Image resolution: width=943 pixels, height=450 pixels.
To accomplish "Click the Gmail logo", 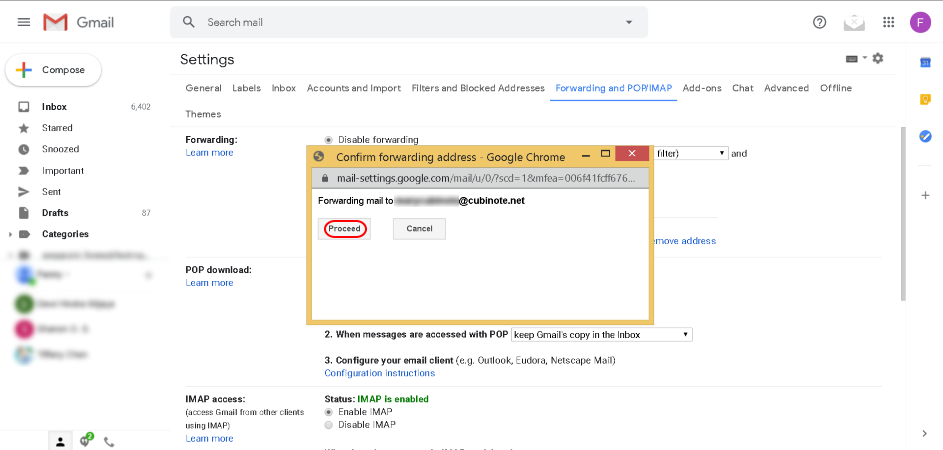I will [x=79, y=22].
